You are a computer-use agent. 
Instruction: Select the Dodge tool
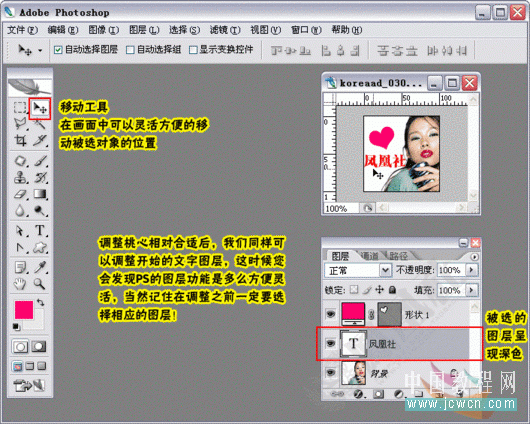point(40,211)
